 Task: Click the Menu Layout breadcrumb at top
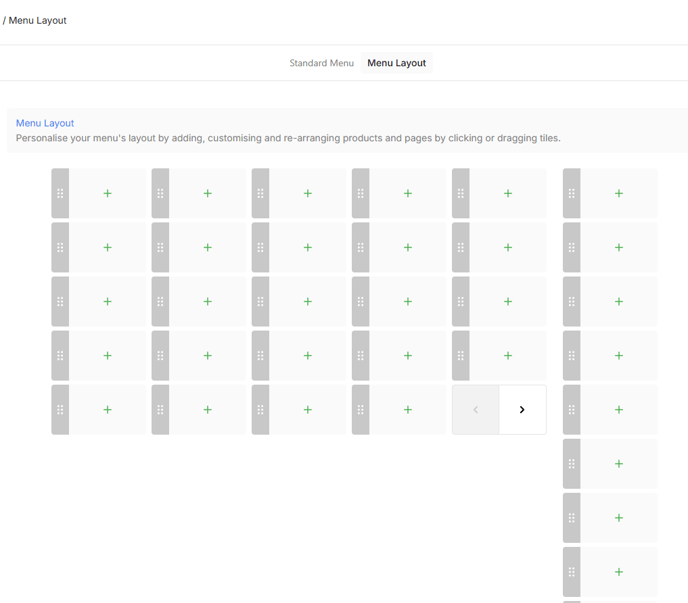[38, 20]
